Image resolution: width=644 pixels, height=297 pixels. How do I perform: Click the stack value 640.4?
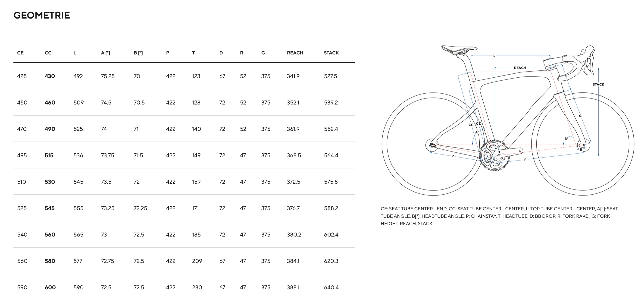(x=331, y=288)
